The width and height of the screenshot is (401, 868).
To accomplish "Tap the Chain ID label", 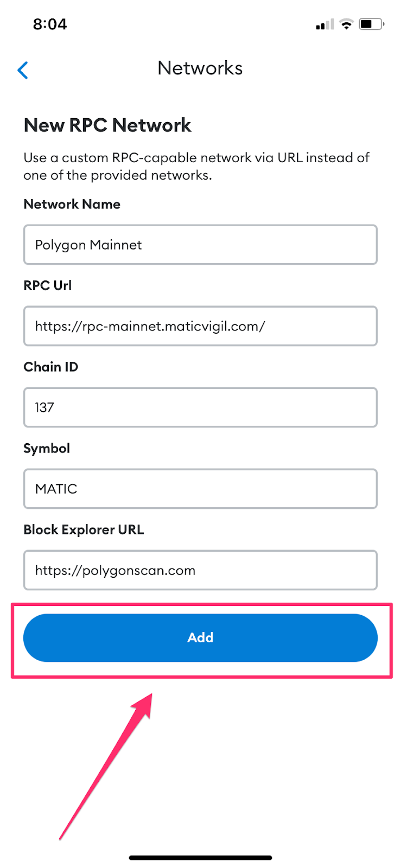I will [50, 367].
